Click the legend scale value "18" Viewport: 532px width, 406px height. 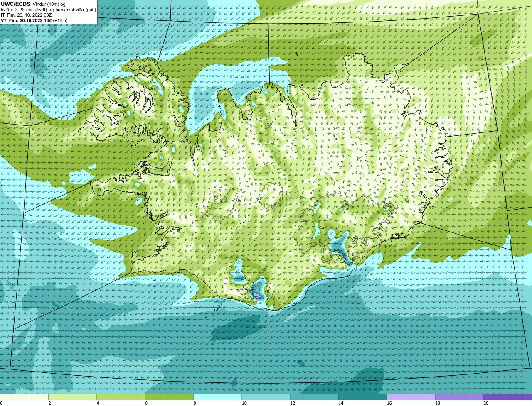[x=437, y=403]
